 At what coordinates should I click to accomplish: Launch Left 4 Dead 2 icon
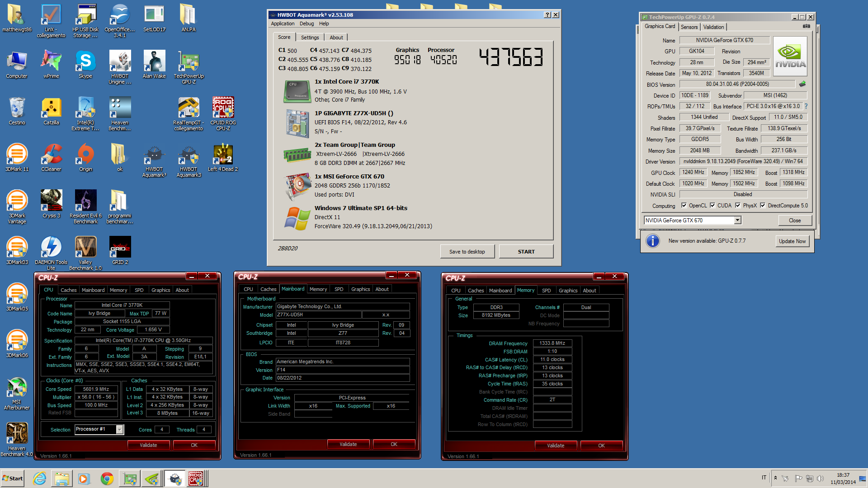click(x=223, y=158)
